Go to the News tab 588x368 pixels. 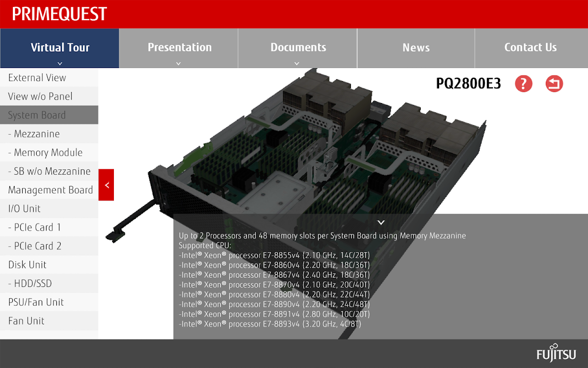(x=416, y=48)
